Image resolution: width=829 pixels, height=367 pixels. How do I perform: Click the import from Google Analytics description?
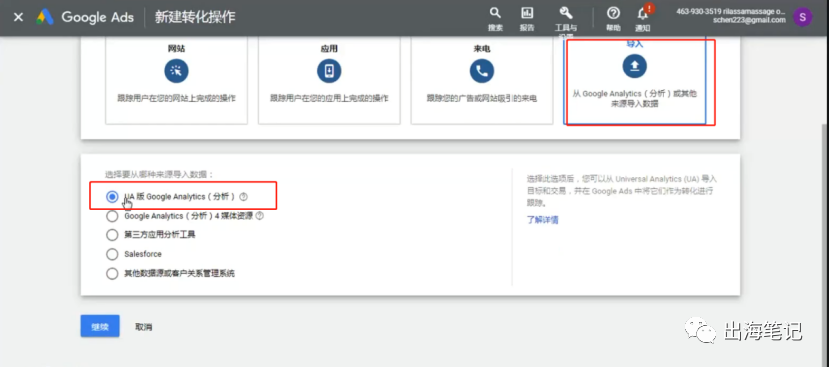coord(634,99)
